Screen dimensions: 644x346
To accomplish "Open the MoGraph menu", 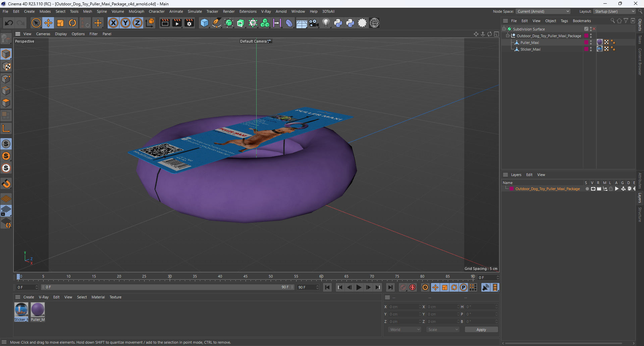I will pyautogui.click(x=136, y=11).
